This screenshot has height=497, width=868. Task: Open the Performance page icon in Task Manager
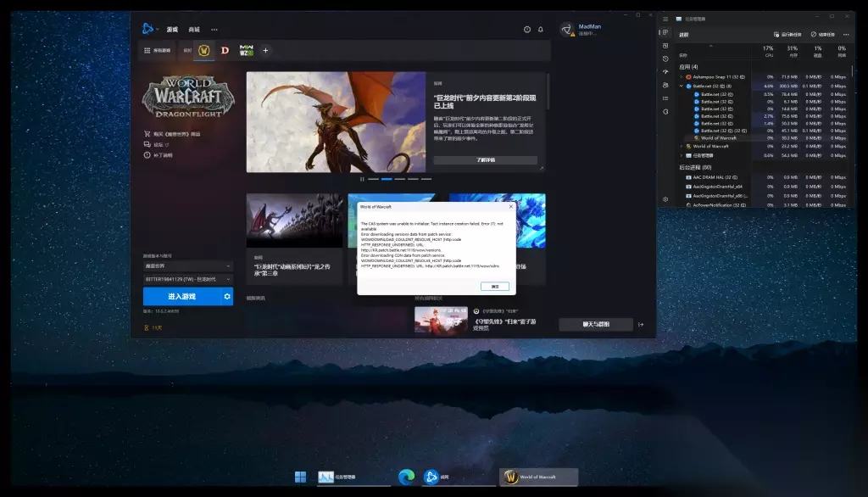pyautogui.click(x=665, y=46)
